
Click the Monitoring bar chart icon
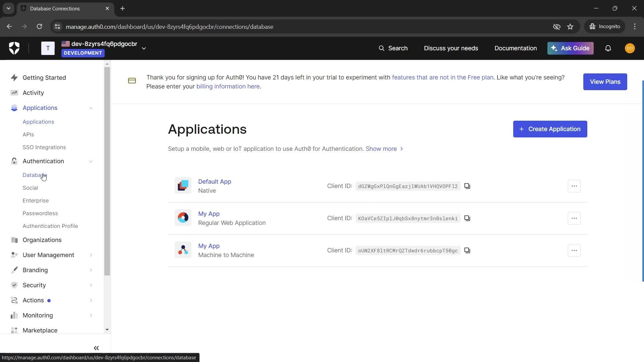point(14,315)
